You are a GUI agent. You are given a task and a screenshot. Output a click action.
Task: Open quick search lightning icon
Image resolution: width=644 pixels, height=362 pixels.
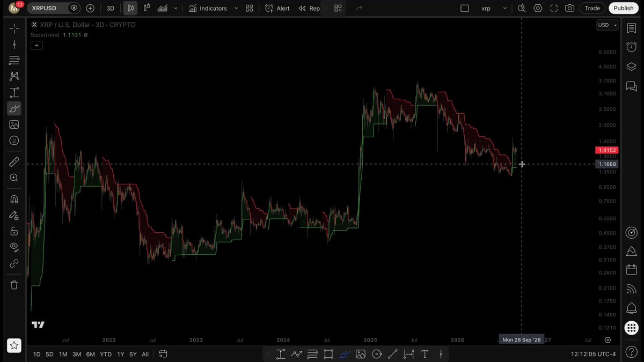[x=522, y=8]
